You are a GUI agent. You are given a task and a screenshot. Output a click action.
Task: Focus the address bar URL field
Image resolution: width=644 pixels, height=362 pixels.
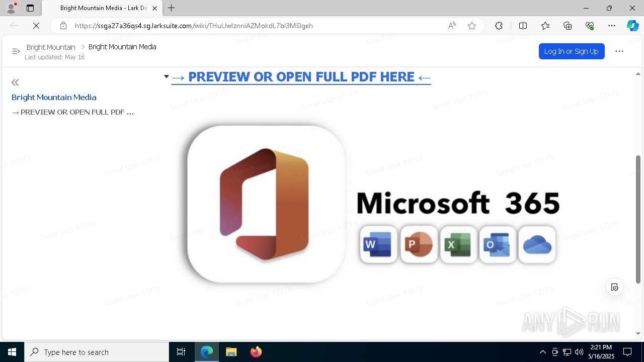257,26
